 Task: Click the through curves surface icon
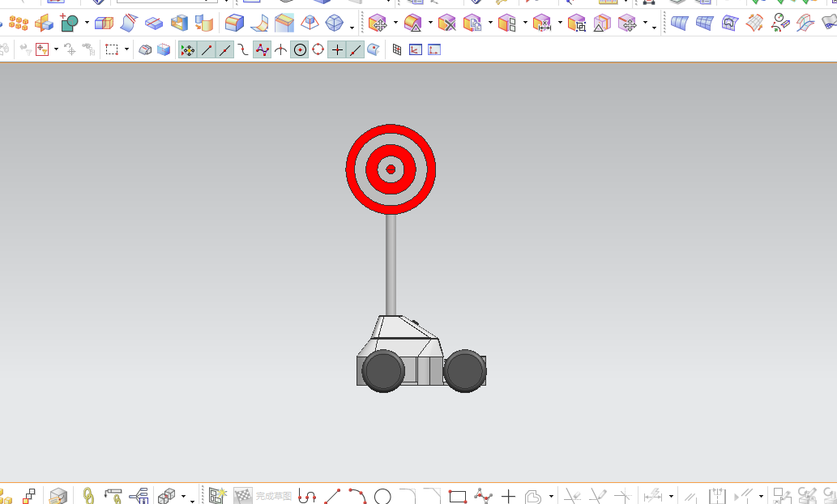tap(679, 23)
